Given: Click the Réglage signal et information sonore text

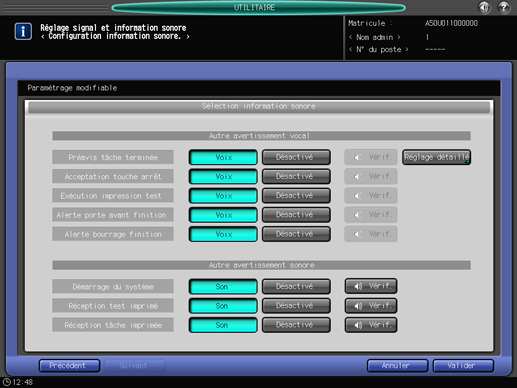Looking at the screenshot, I should [113, 28].
